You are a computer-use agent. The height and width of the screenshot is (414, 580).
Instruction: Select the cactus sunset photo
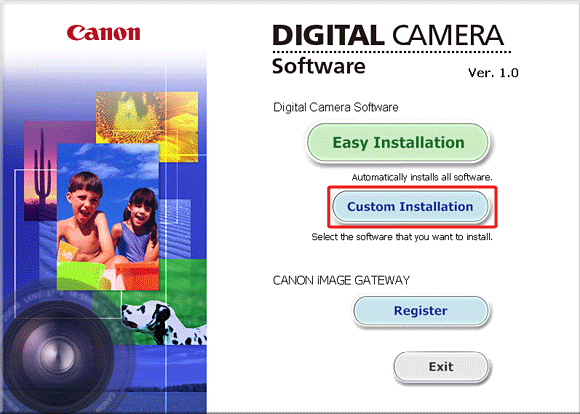[40, 171]
